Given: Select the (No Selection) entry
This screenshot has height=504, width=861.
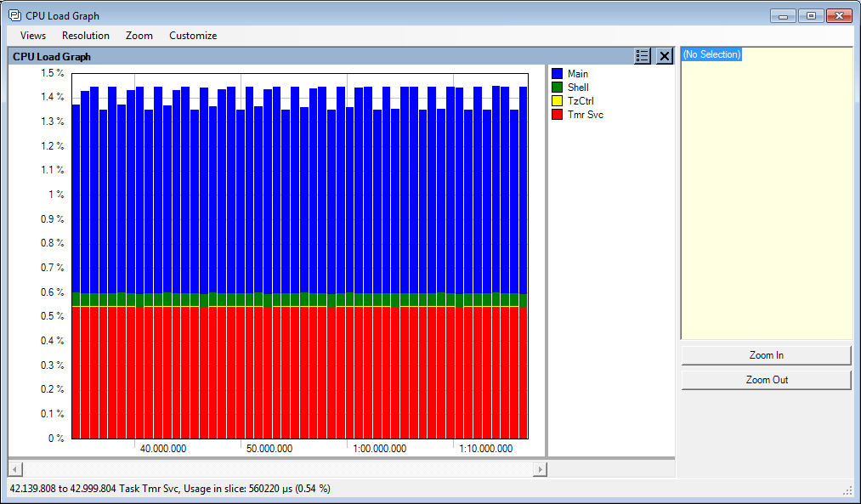Looking at the screenshot, I should click(712, 54).
